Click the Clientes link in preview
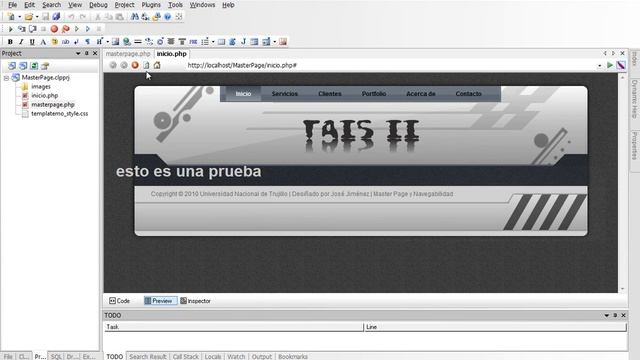The image size is (640, 360). point(330,94)
